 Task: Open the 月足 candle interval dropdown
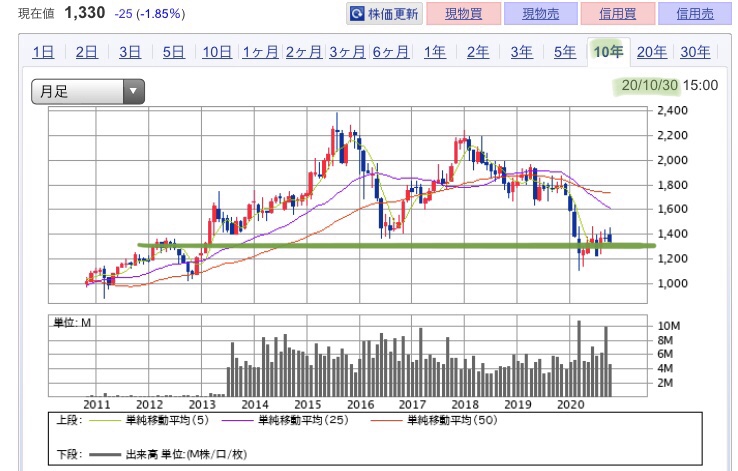pos(88,91)
